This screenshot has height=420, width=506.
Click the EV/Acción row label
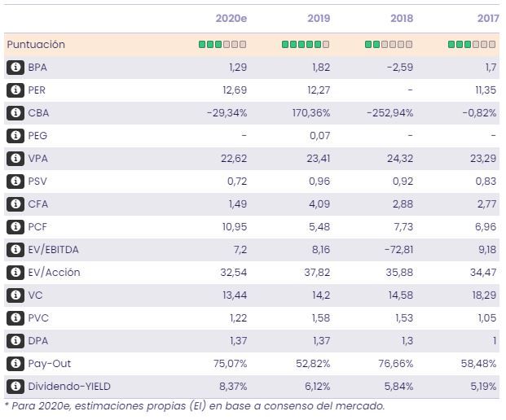pyautogui.click(x=54, y=273)
